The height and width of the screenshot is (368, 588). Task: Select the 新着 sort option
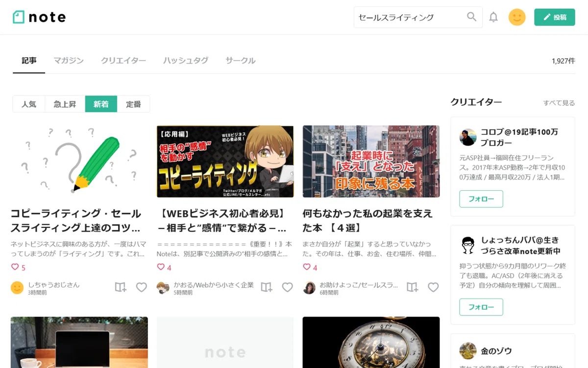coord(101,104)
